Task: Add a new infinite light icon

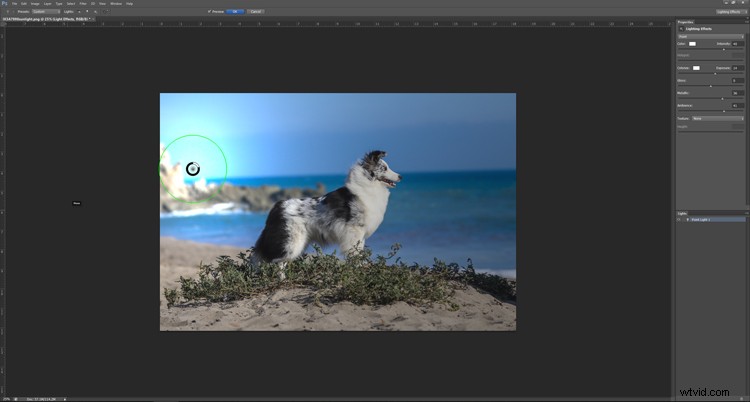Action: (95, 11)
